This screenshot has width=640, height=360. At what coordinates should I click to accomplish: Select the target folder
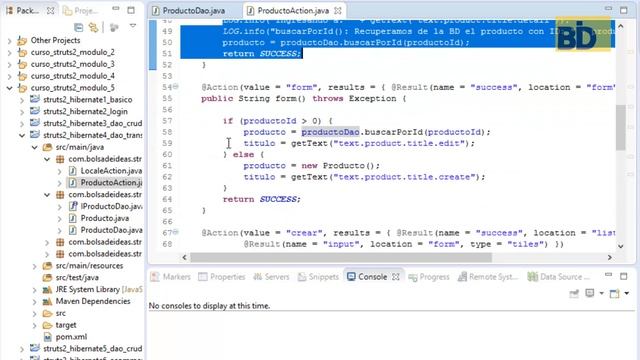[x=66, y=325]
